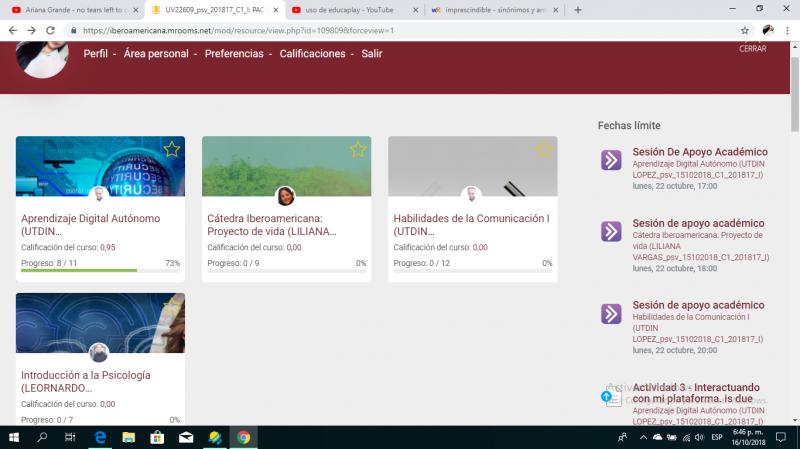Click the lock icon for site information

74,31
